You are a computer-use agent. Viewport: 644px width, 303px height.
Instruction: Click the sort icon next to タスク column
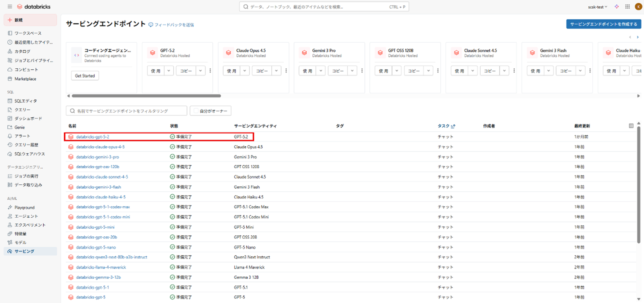(x=453, y=126)
